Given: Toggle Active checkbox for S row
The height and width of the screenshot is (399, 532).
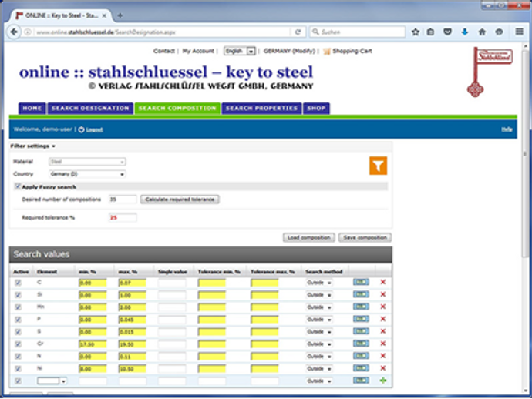Looking at the screenshot, I should [x=18, y=331].
